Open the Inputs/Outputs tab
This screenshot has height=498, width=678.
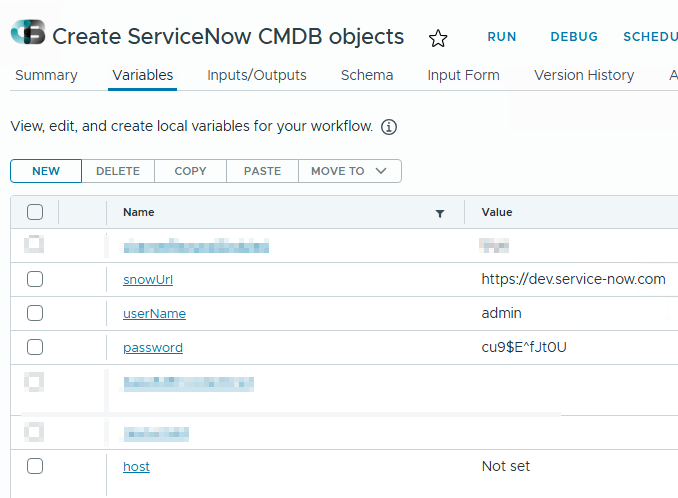(257, 75)
